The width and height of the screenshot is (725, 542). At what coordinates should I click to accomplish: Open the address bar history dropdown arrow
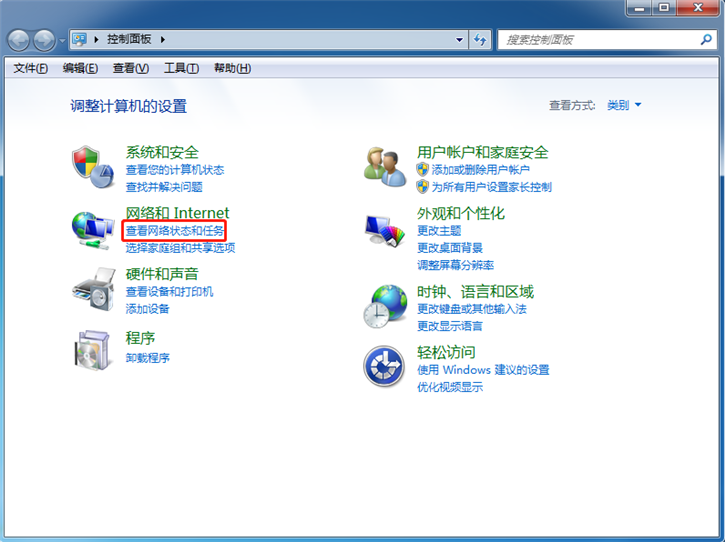tap(459, 40)
